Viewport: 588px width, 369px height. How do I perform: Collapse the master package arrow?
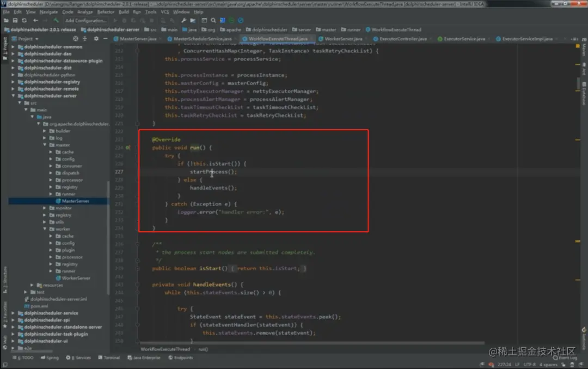45,145
